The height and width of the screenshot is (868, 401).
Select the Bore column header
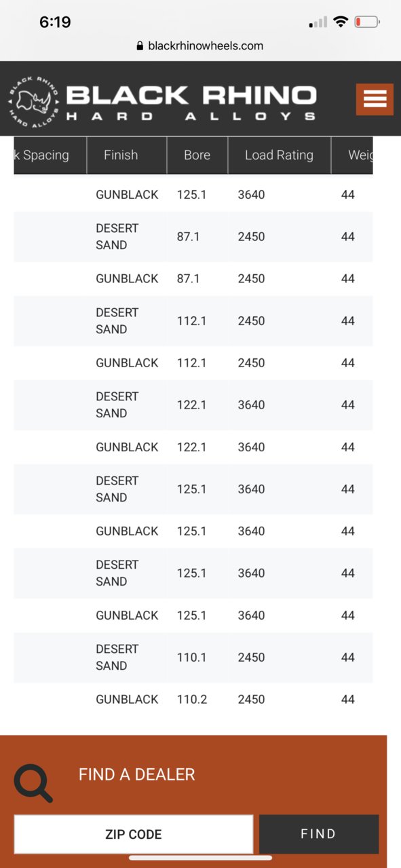click(197, 155)
